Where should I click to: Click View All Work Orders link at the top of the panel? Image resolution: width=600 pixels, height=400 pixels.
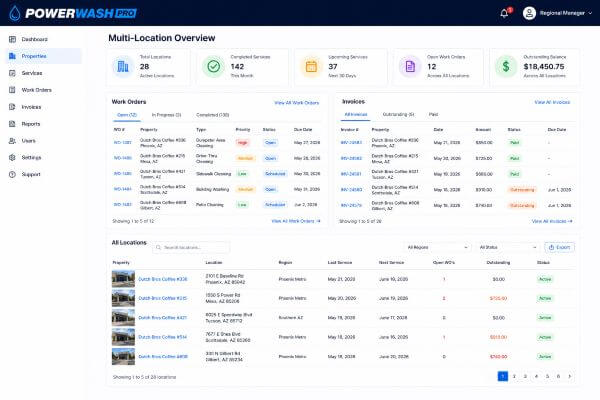pos(297,103)
